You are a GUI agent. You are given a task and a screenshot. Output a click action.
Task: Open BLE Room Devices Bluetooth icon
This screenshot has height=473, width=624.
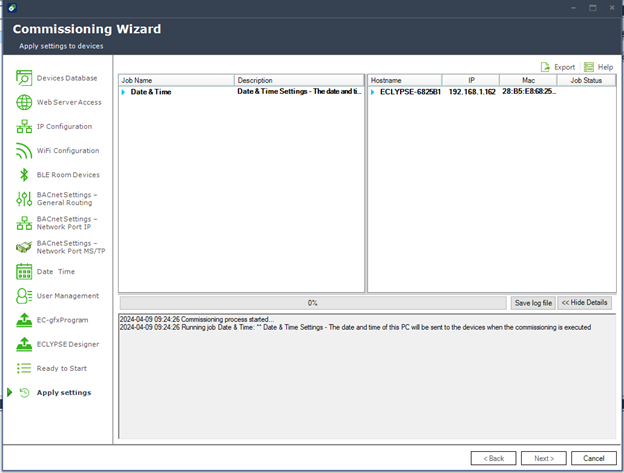click(24, 175)
